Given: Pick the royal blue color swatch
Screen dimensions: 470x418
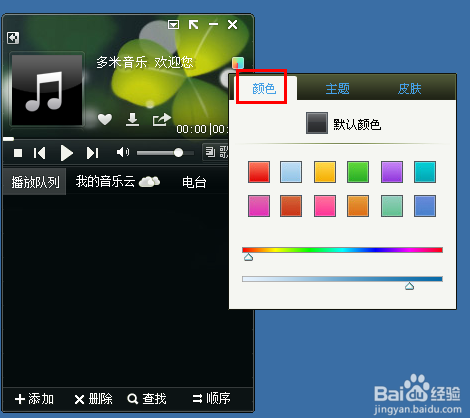Looking at the screenshot, I should tap(425, 206).
